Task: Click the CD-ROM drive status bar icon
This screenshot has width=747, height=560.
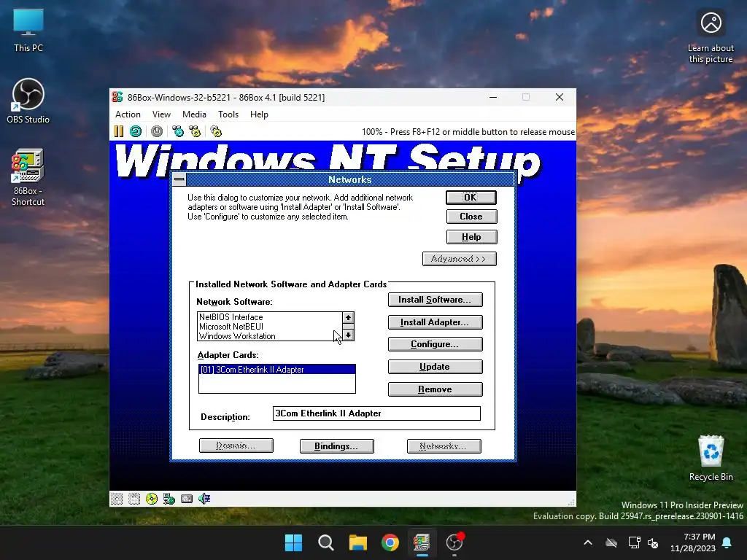Action: [x=152, y=499]
